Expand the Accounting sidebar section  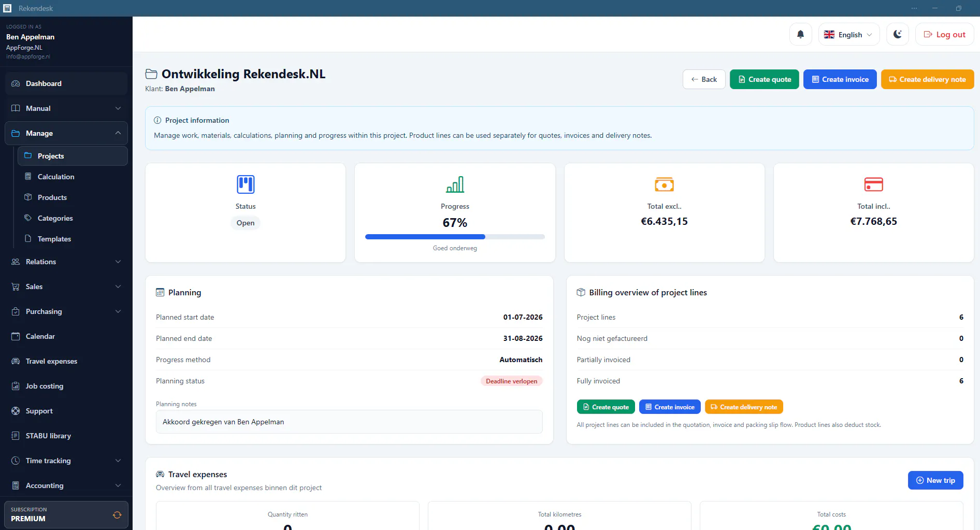click(66, 485)
